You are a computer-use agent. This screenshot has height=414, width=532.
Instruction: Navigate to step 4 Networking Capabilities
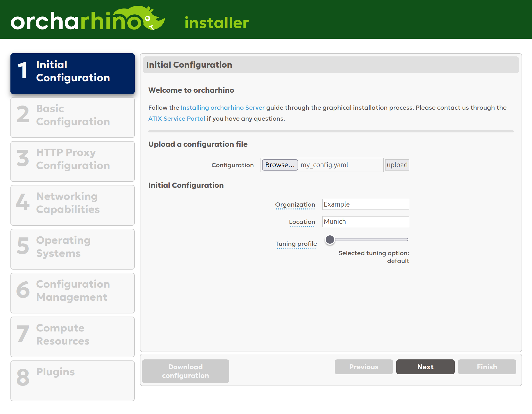point(72,205)
